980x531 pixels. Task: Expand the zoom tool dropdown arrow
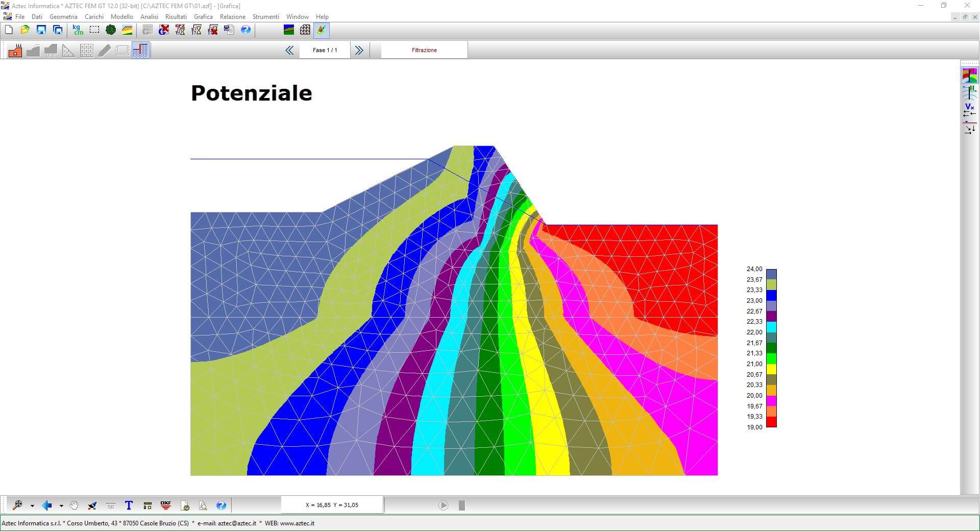point(32,506)
